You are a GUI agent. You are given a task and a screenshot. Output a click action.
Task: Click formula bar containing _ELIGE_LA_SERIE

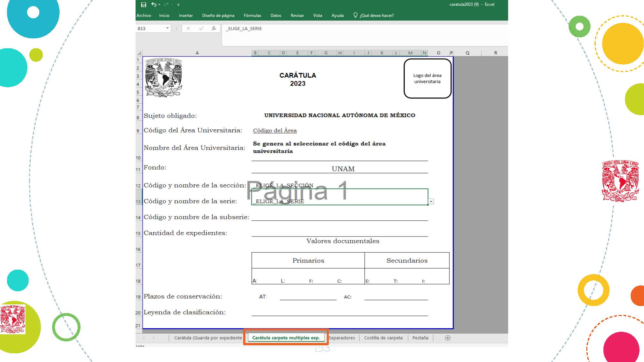tap(365, 35)
